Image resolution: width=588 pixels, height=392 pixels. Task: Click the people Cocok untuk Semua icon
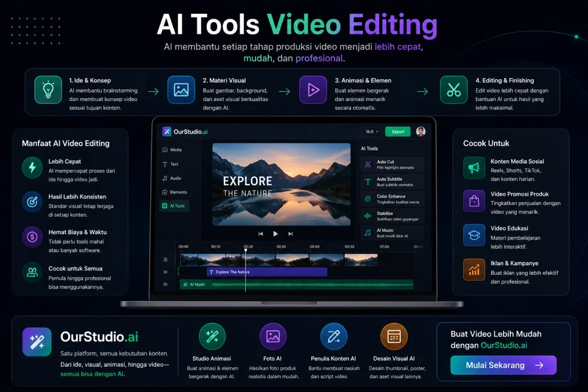[32, 273]
